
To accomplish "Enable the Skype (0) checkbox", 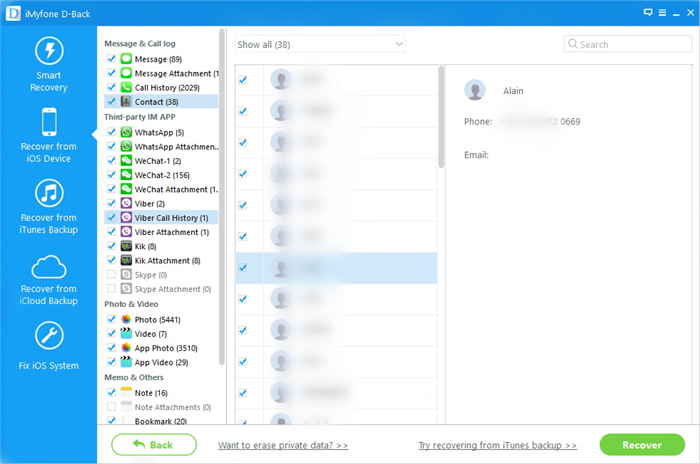I will tap(111, 274).
